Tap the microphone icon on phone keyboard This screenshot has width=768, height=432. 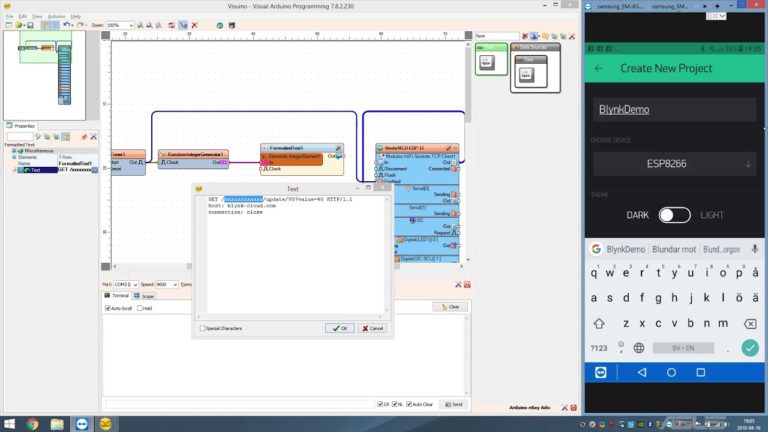(x=755, y=249)
